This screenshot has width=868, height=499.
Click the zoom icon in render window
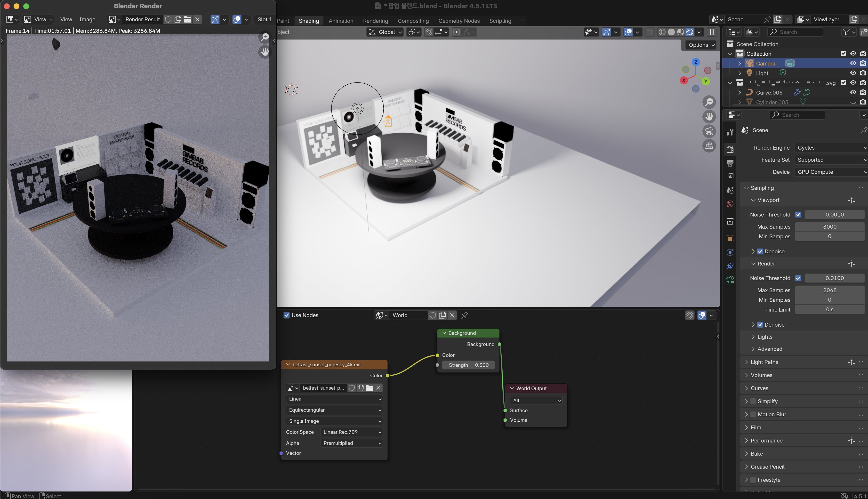pos(265,37)
